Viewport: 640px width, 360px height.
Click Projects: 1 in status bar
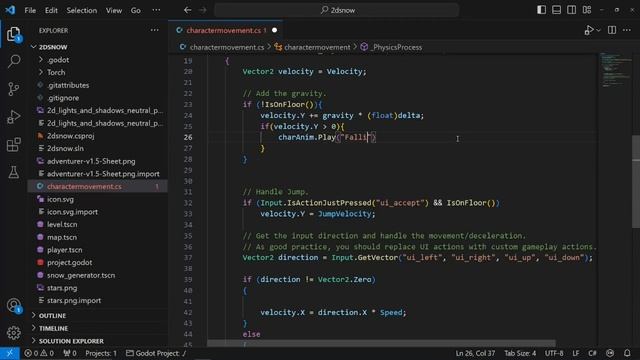(x=101, y=353)
